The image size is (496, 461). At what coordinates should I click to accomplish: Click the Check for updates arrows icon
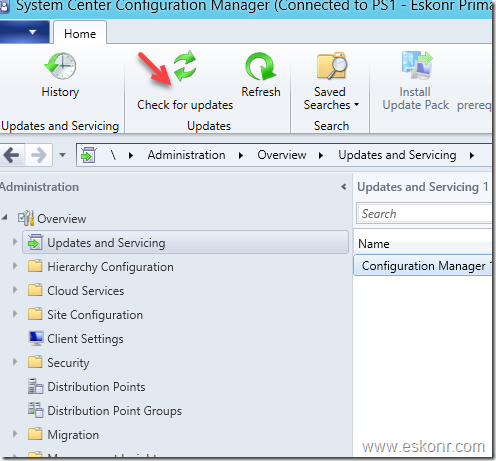coord(185,66)
